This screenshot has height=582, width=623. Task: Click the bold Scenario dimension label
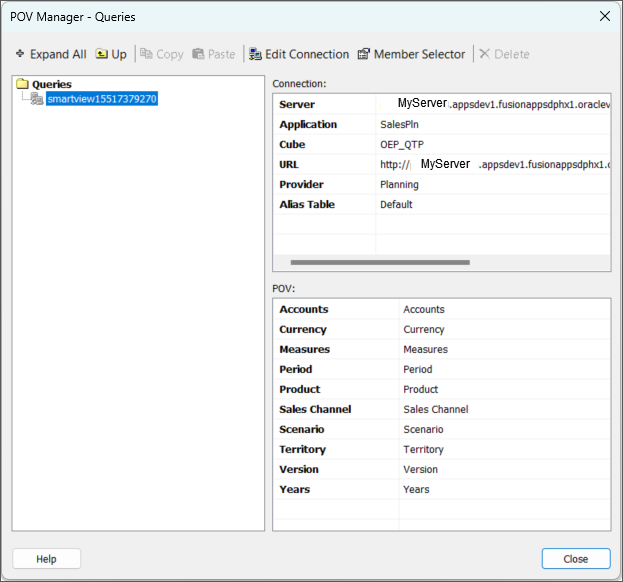coord(302,429)
